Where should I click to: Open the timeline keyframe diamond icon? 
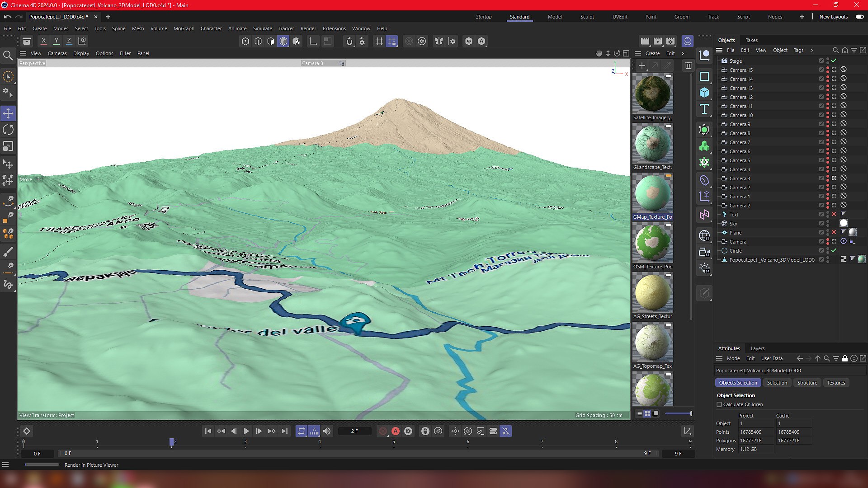click(27, 431)
